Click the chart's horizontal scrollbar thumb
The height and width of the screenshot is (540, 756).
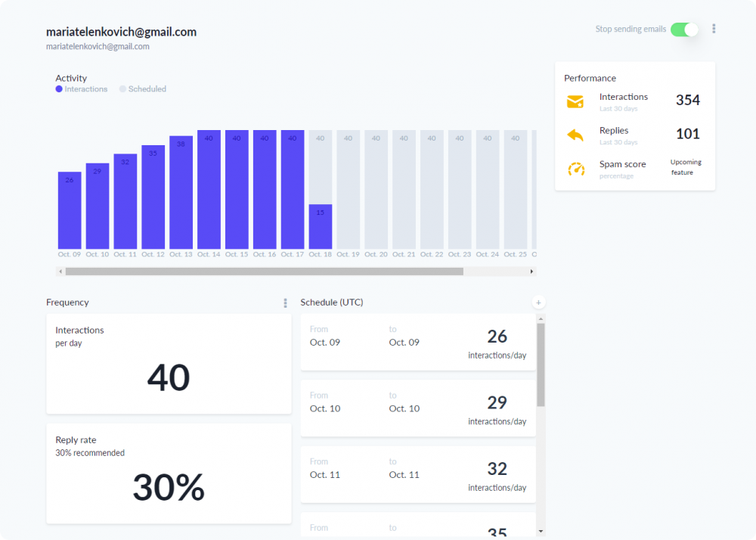click(x=264, y=272)
